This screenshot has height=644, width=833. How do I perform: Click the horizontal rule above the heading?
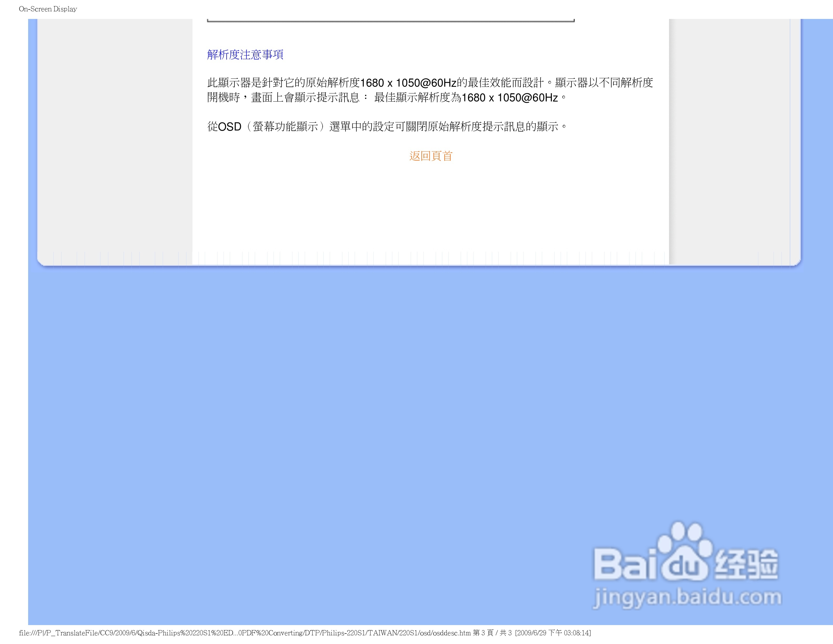pyautogui.click(x=390, y=21)
